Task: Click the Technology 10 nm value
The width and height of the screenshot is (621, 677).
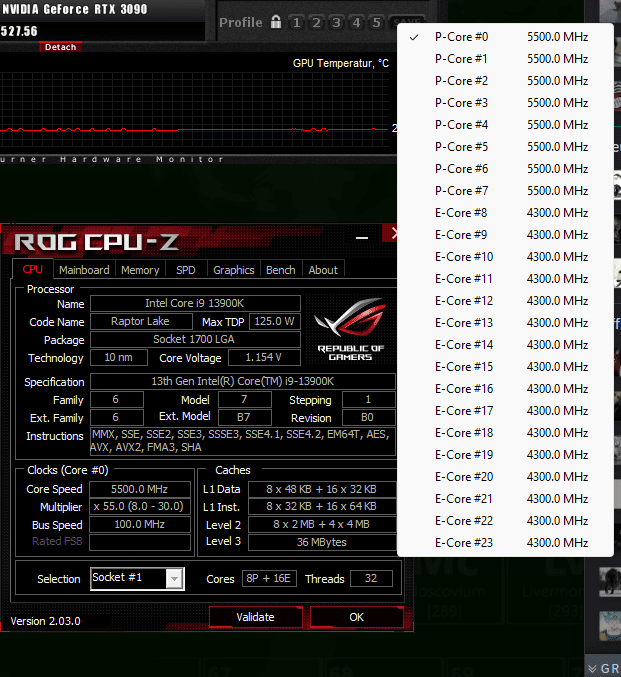Action: click(x=119, y=357)
